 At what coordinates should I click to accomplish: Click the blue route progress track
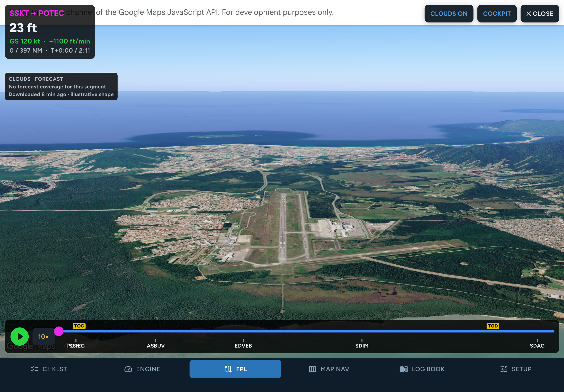(306, 331)
